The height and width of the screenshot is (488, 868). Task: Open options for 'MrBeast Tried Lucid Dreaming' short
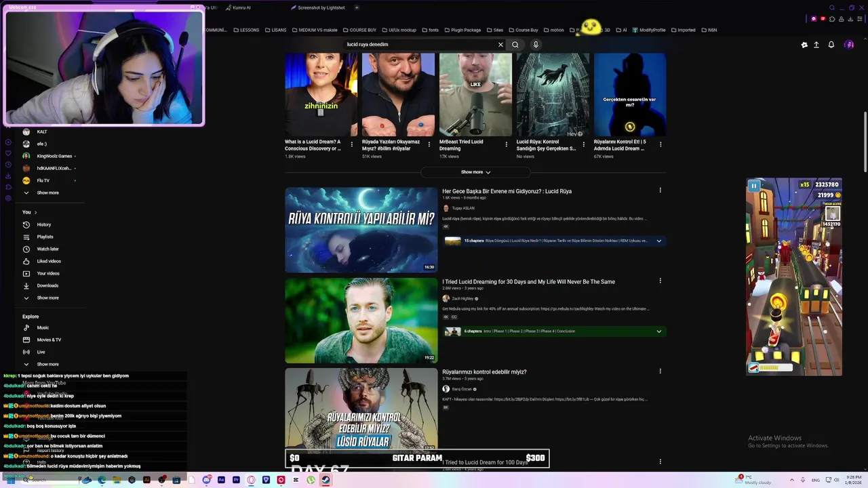506,144
